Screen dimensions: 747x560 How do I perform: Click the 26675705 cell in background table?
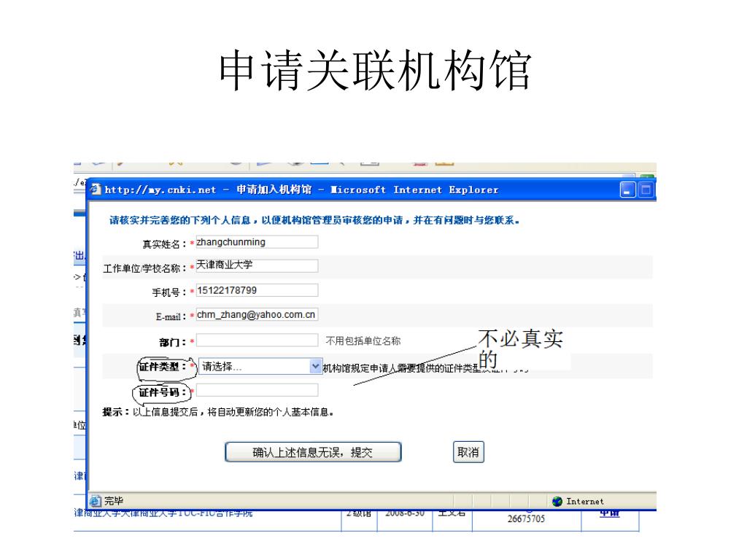(x=526, y=519)
